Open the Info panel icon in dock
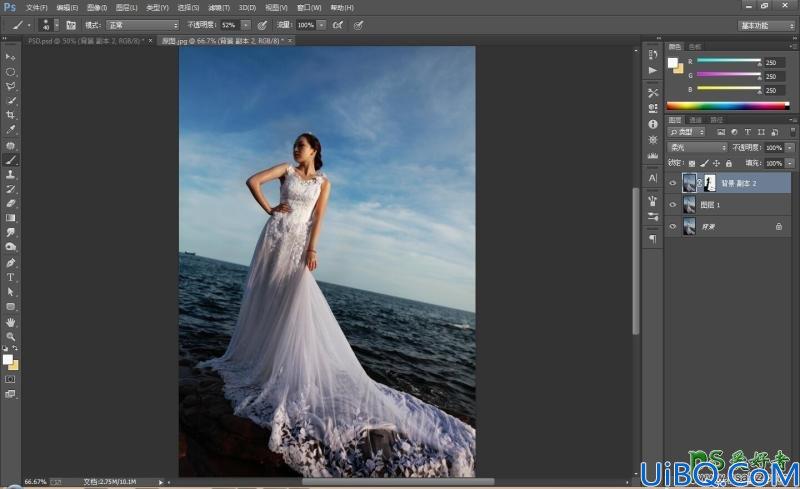800x489 pixels. pos(653,124)
